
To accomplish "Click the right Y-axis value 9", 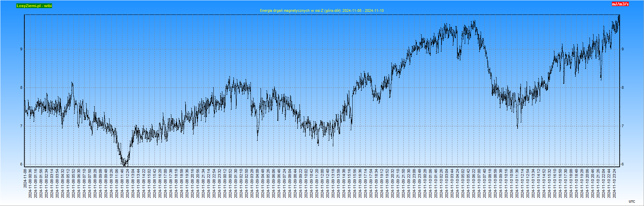I will click(622, 49).
